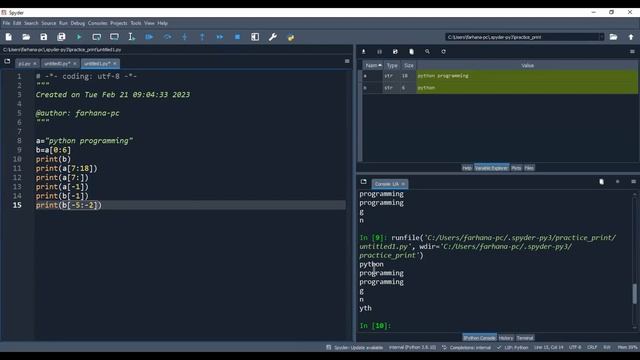Screen dimensions: 640x360
Task: Step out of function in debugger
Action: click(202, 37)
